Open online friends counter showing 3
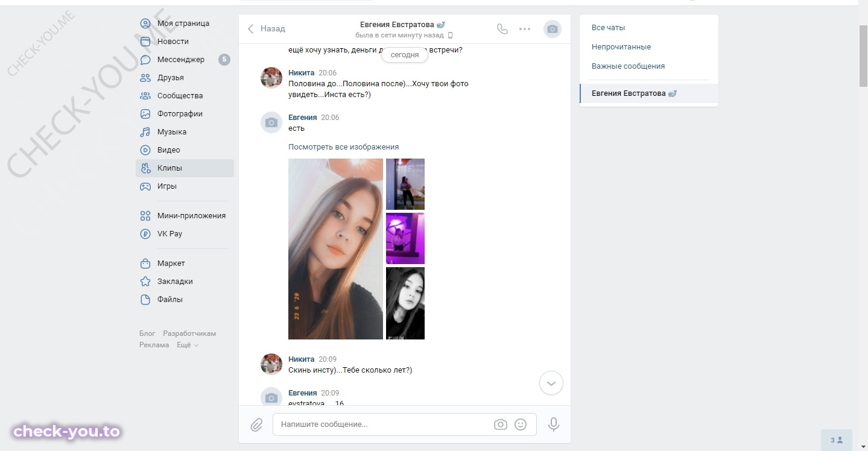 coord(837,440)
